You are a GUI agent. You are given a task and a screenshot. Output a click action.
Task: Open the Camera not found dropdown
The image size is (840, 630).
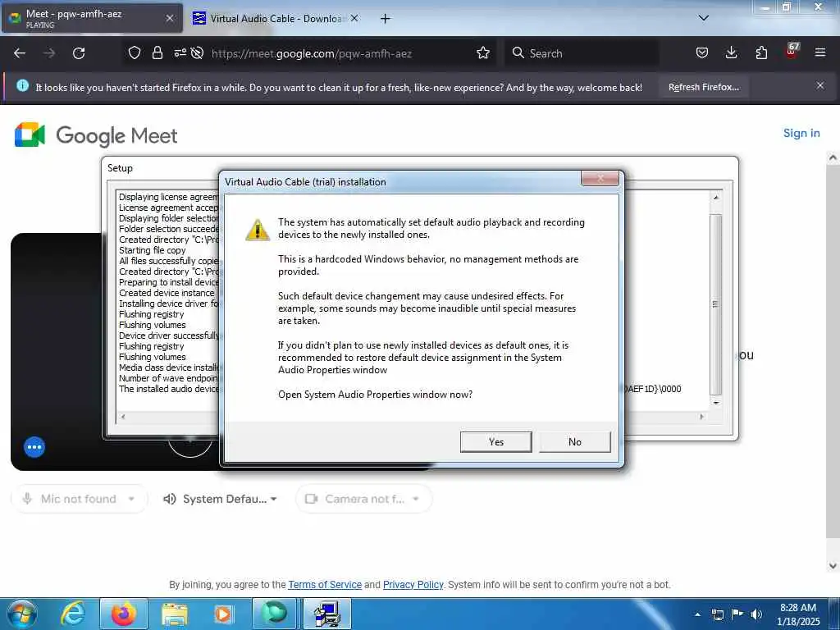click(x=363, y=499)
